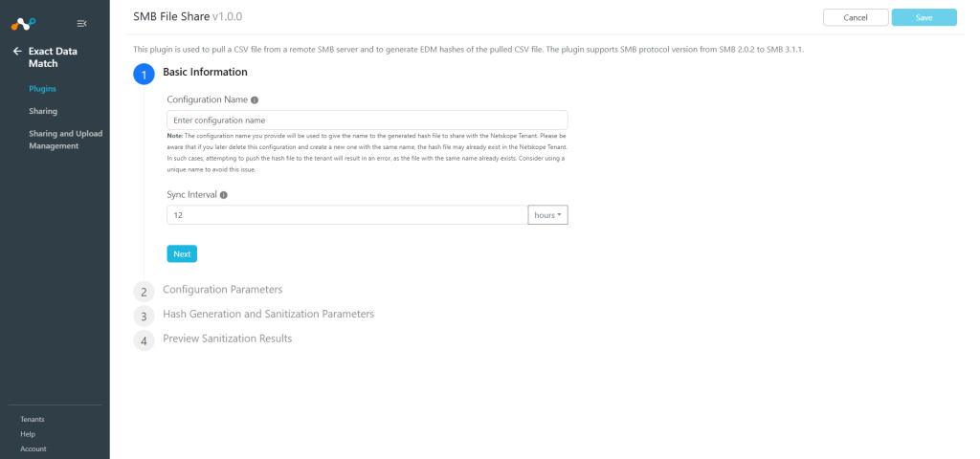Expand Preview Sanitization Results step
This screenshot has width=980, height=459.
pos(228,339)
